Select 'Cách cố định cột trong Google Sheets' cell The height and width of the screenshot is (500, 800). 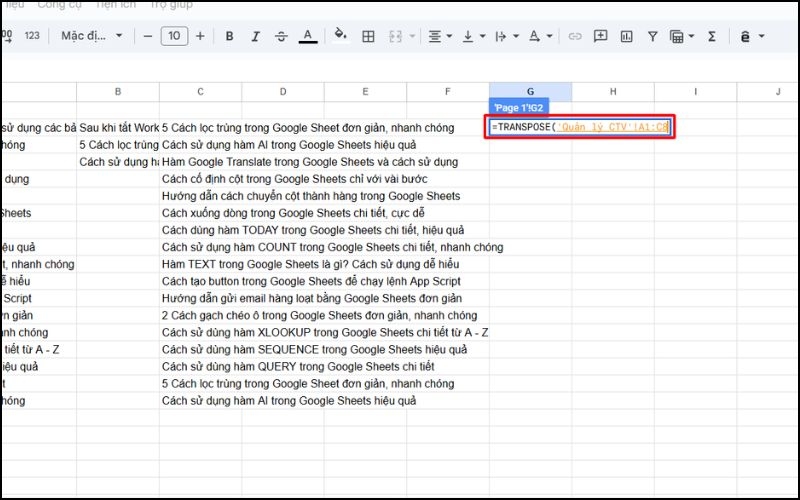pos(294,179)
